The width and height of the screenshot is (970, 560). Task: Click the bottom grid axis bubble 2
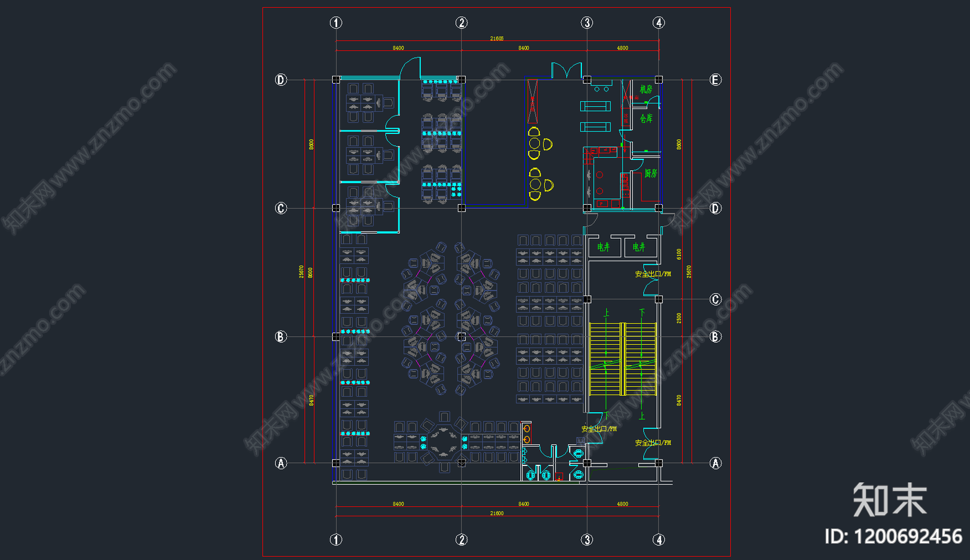[x=461, y=539]
